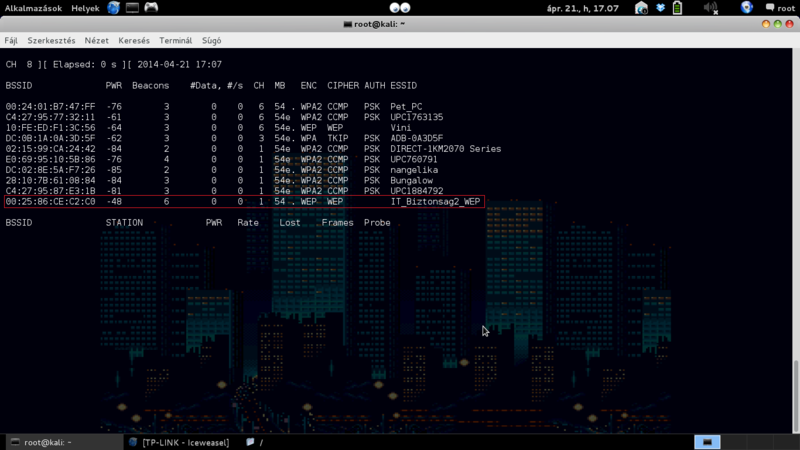Expand the Helyek places menu
Screen dimensions: 800x450
click(84, 8)
